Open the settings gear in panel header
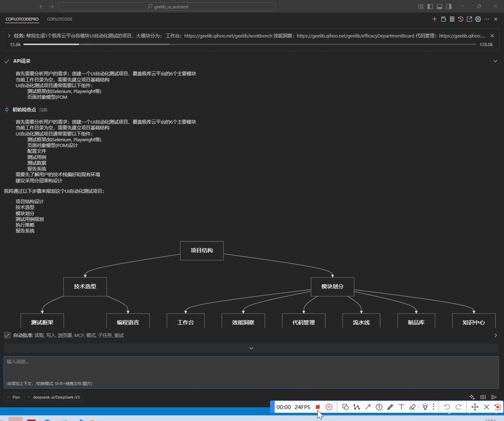504x421 pixels. [478, 19]
